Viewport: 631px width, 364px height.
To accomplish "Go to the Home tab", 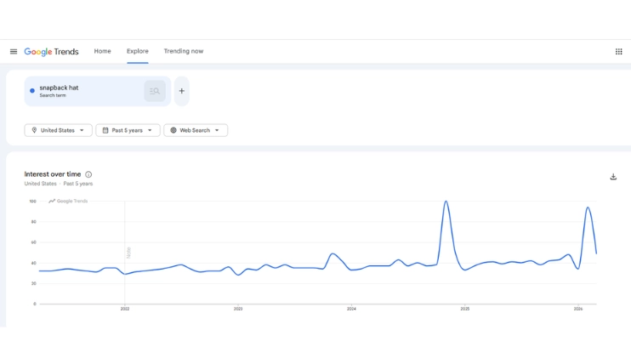I will pos(102,51).
